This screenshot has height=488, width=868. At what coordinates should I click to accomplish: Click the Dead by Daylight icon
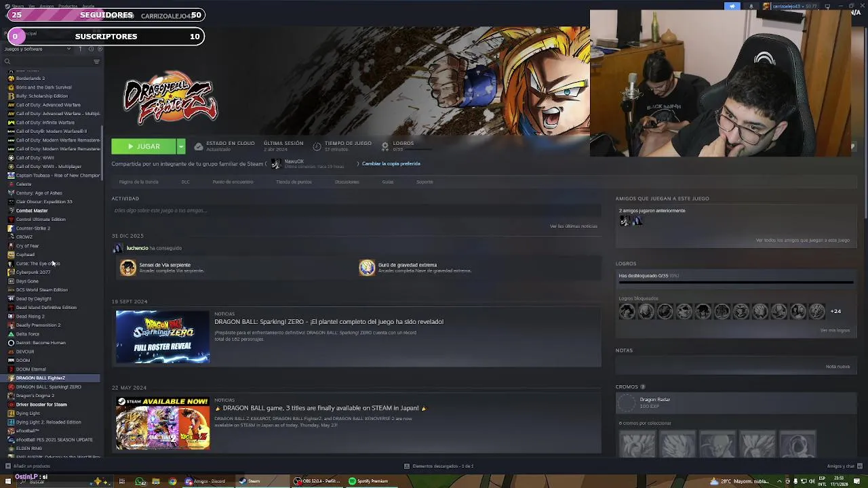tap(11, 299)
